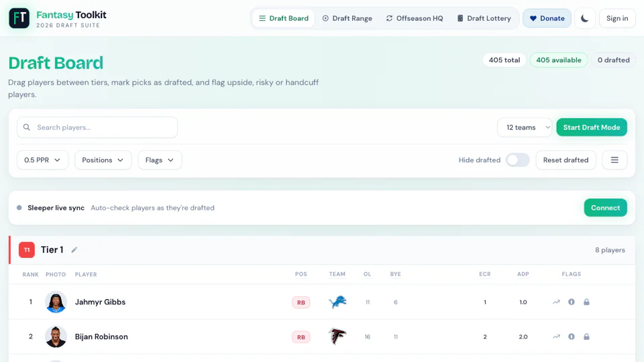Click the Donate button
The image size is (644, 362).
(x=547, y=18)
